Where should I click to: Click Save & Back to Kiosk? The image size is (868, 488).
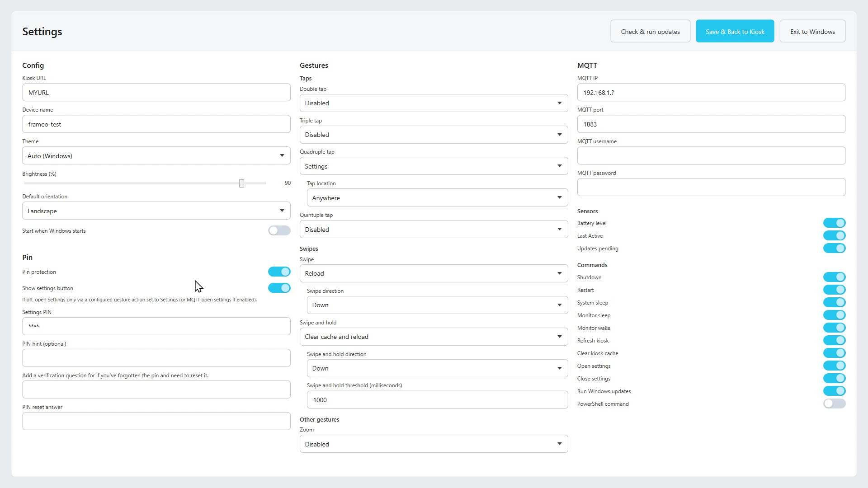[735, 32]
